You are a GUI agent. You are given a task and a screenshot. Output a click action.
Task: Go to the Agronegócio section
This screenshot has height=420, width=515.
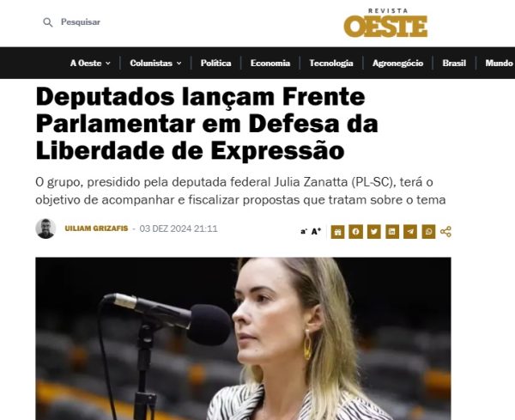(397, 63)
